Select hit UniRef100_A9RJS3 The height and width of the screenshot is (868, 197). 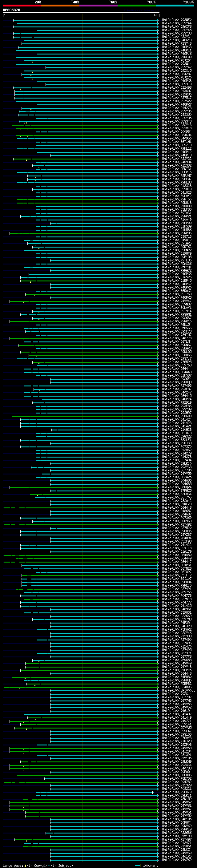176,443
